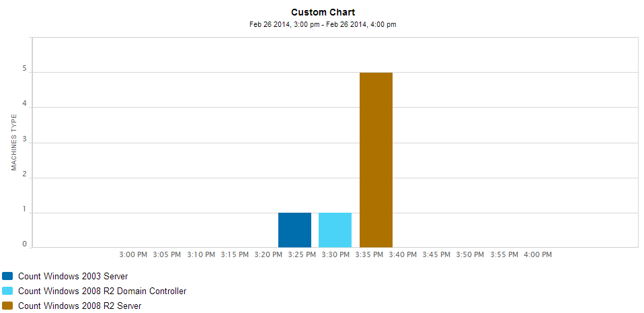Click the 3:45 PM time axis label
Image resolution: width=644 pixels, height=313 pixels.
tap(436, 254)
